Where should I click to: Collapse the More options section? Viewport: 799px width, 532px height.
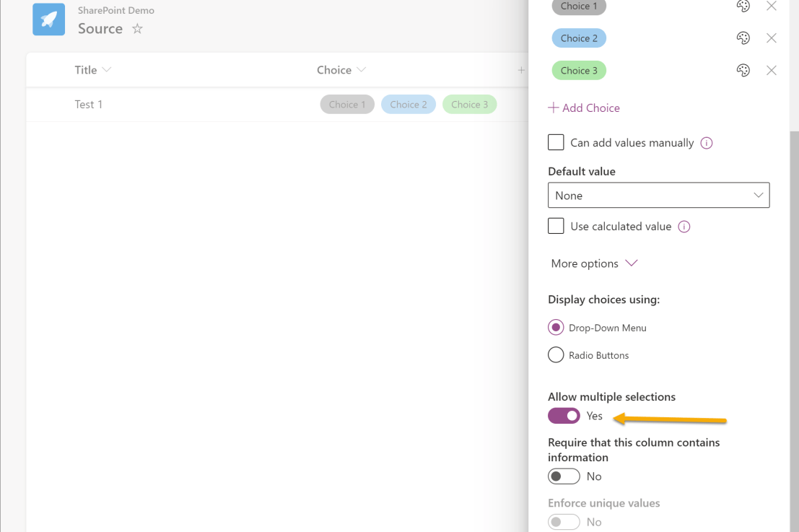[x=594, y=263]
